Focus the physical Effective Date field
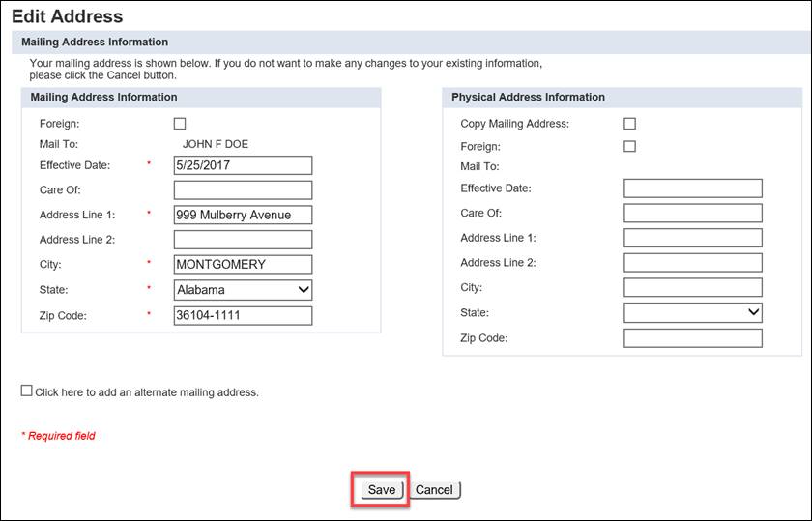This screenshot has width=812, height=521. (x=693, y=188)
